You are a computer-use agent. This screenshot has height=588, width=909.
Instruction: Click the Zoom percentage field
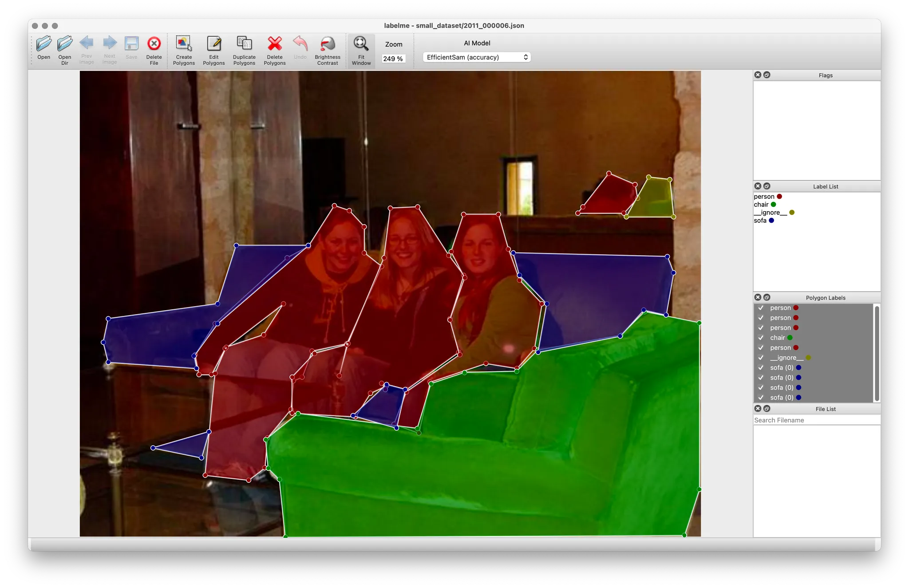click(393, 59)
